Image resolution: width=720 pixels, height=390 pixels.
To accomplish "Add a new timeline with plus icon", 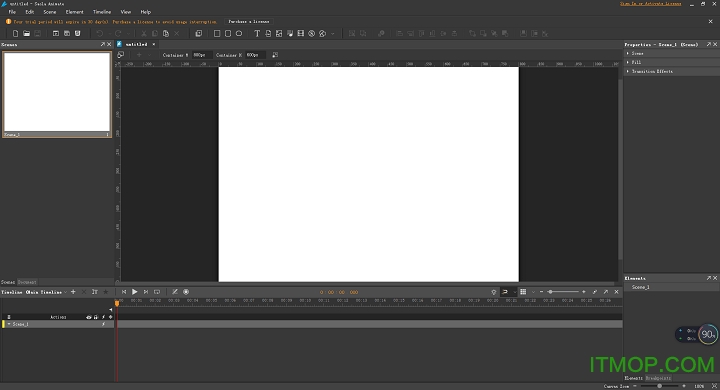I will [x=73, y=292].
